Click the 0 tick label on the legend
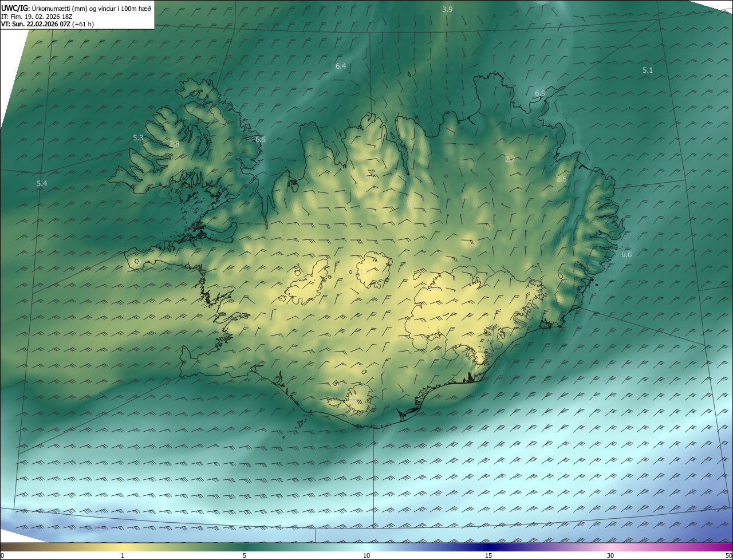Viewport: 733px width, 560px height. click(2, 555)
